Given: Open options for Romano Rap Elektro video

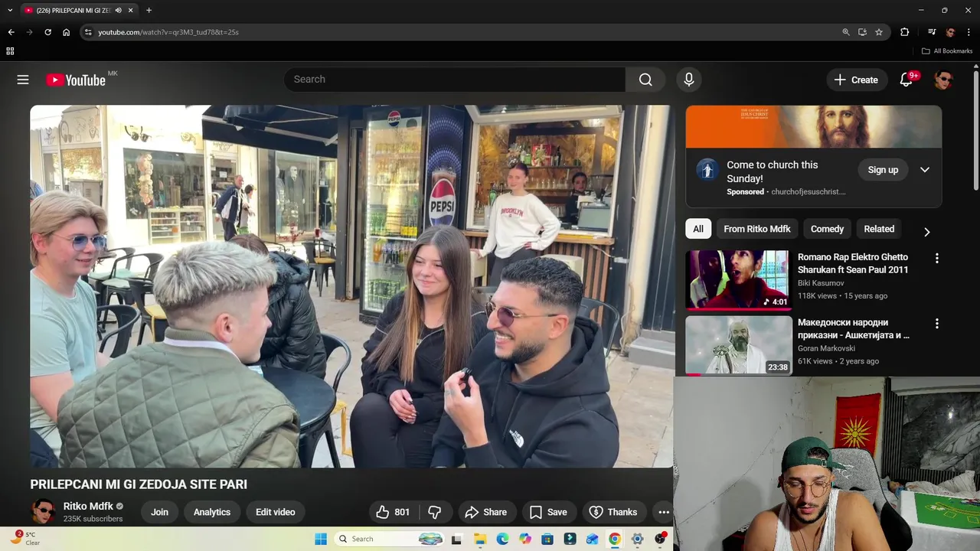Looking at the screenshot, I should (936, 259).
